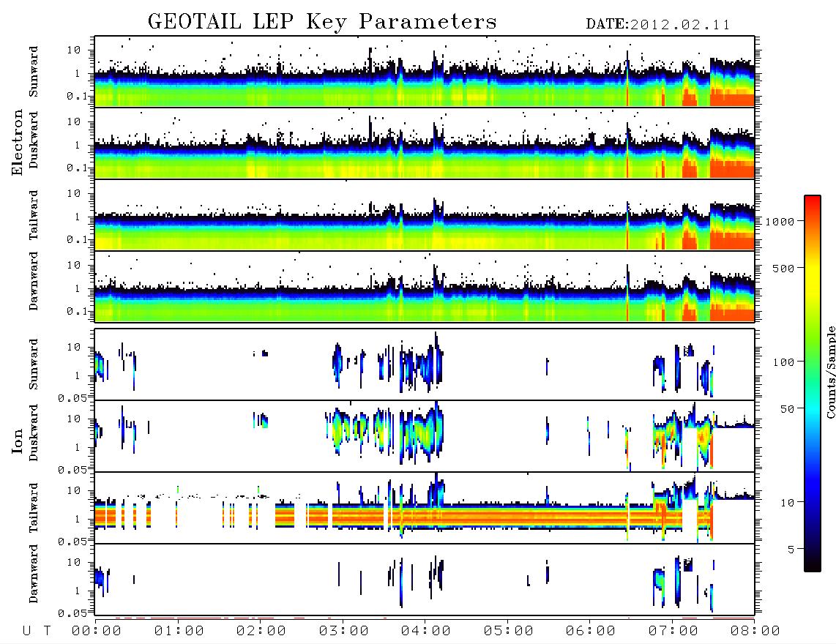Screen dimensions: 836x644
Task: Click the "U T" time axis label
Action: [x=37, y=631]
